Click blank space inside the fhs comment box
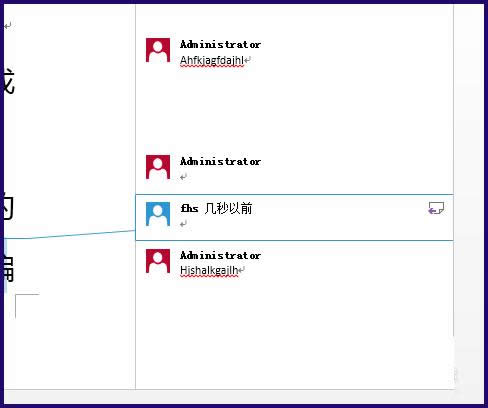Viewport: 488px width, 408px height. pyautogui.click(x=333, y=220)
